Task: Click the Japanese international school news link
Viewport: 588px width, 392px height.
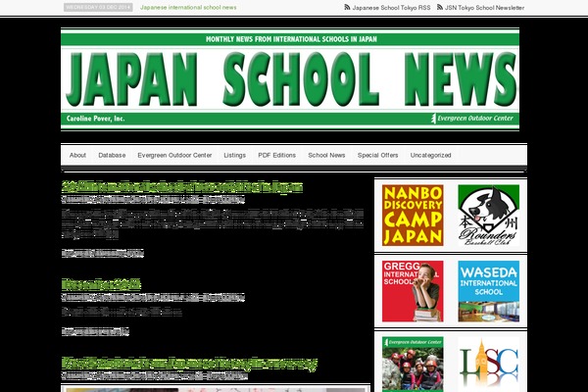Action: pos(188,8)
